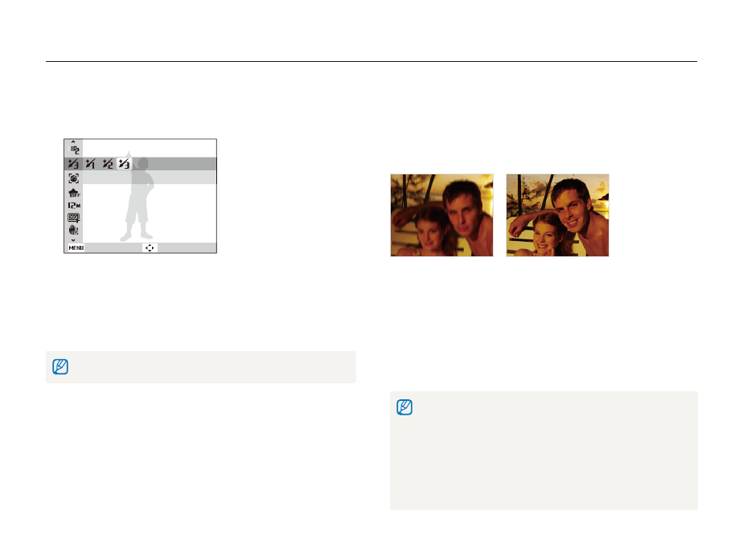
Task: Click the four-way navigation move icon
Action: pyautogui.click(x=150, y=248)
